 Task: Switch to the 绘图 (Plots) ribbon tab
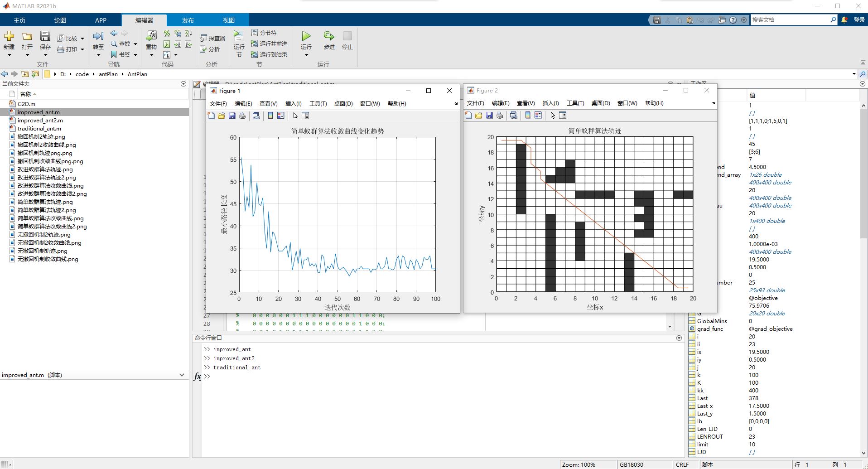coord(60,20)
